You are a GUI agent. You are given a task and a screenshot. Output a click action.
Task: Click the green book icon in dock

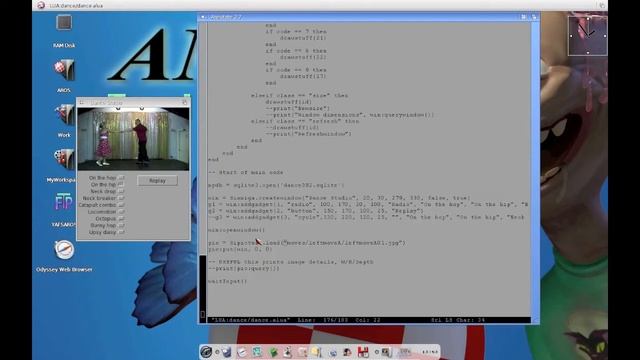pos(273,352)
